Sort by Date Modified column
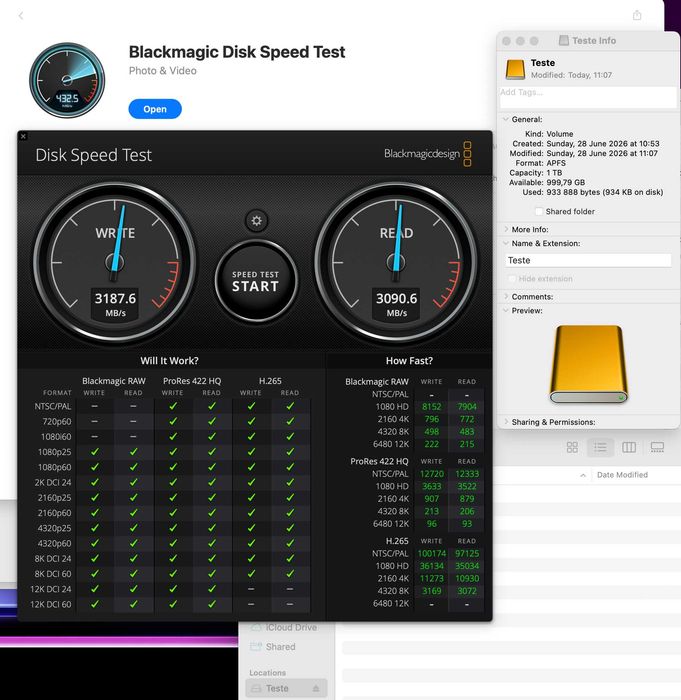681x700 pixels. [622, 475]
